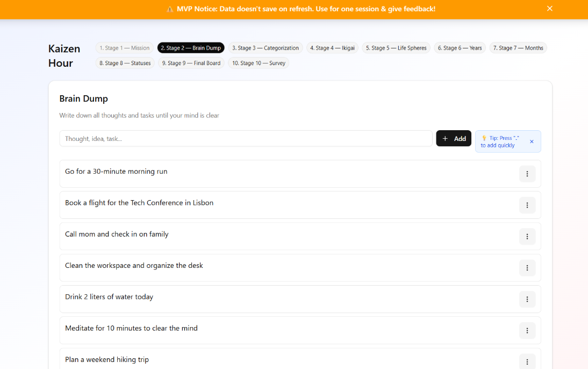
Task: Select Stage 6 — Years
Action: point(460,47)
